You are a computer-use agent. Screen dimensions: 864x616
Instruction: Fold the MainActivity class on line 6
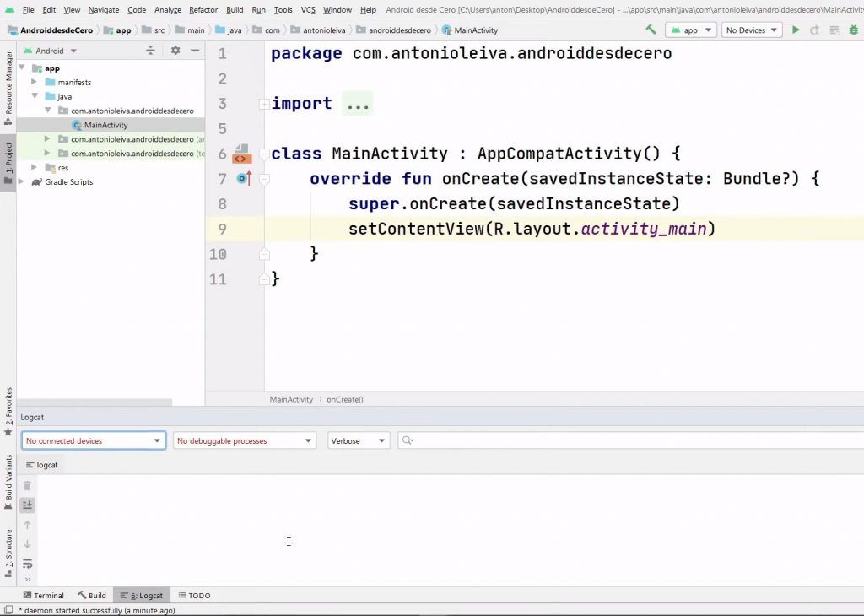pos(264,154)
